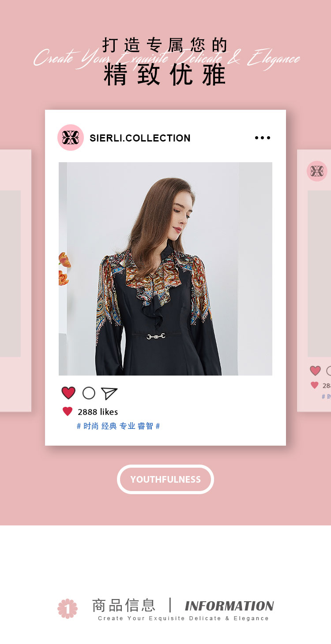Select the faded left post card

point(15,281)
